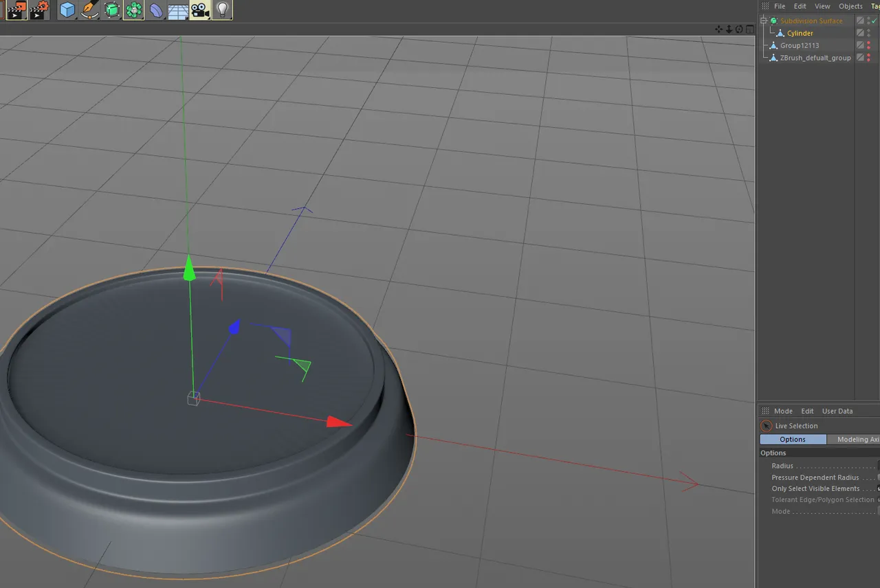The image size is (880, 588).
Task: Click the blue Z-axis arrow handle
Action: tap(234, 327)
